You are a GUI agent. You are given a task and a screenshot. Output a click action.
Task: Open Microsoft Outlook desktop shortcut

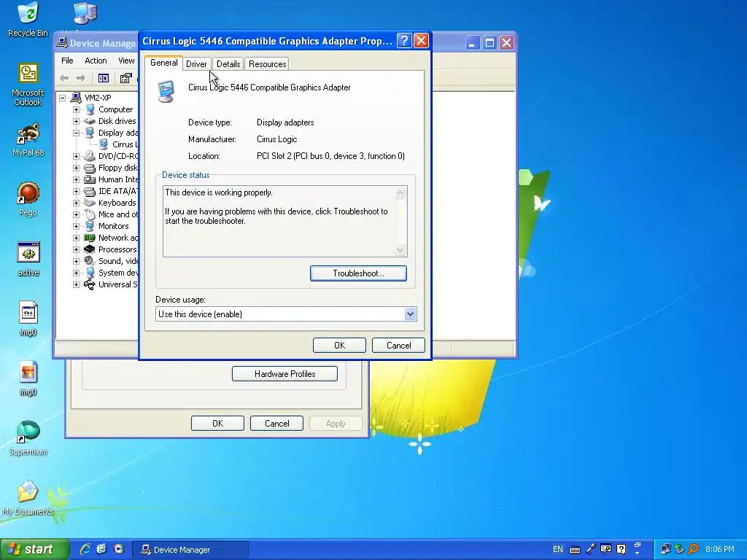28,85
